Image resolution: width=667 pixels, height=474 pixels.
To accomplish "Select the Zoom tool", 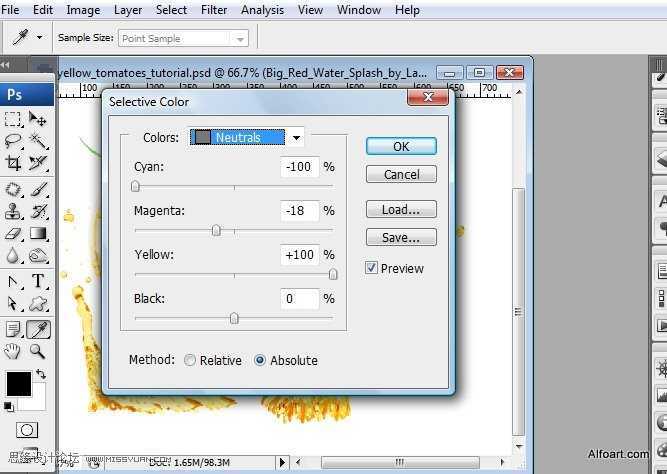I will (x=37, y=351).
